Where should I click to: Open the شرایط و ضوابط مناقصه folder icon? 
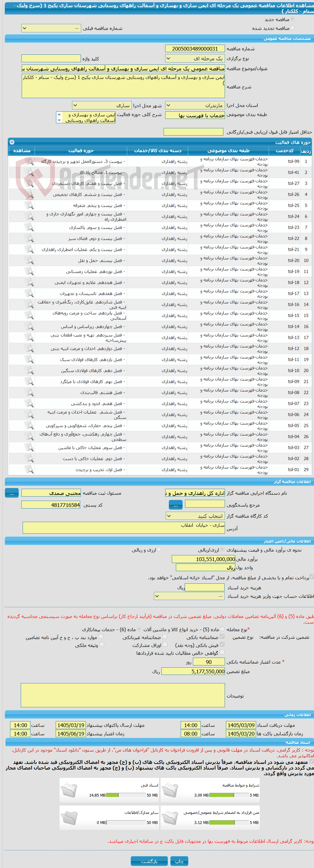[x=170, y=790]
